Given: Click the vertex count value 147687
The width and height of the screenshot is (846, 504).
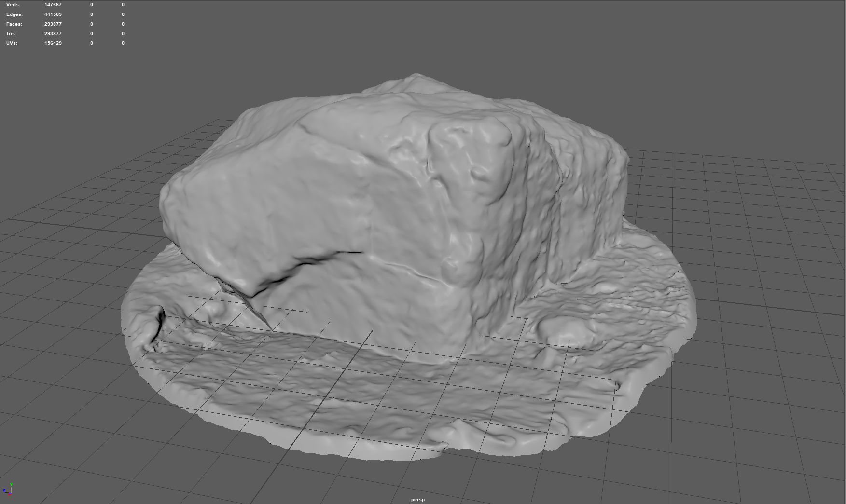Looking at the screenshot, I should [x=53, y=5].
